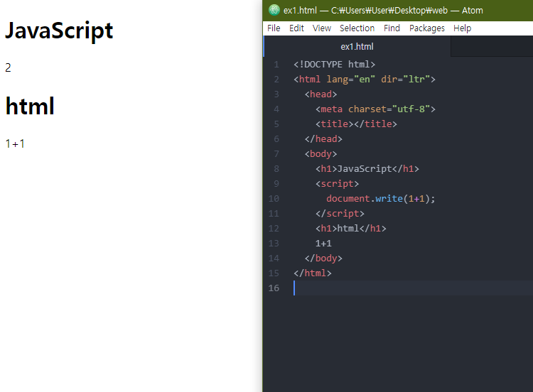Open the Help menu

(x=462, y=28)
